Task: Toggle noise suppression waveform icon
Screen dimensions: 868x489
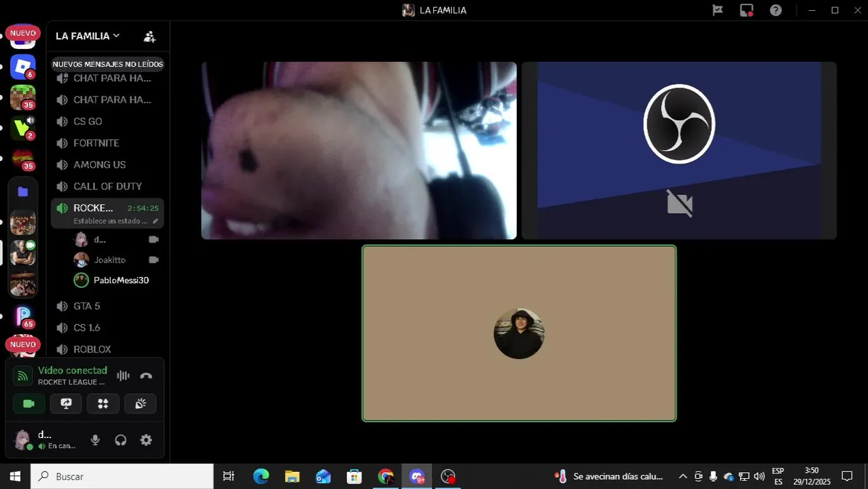Action: (123, 376)
